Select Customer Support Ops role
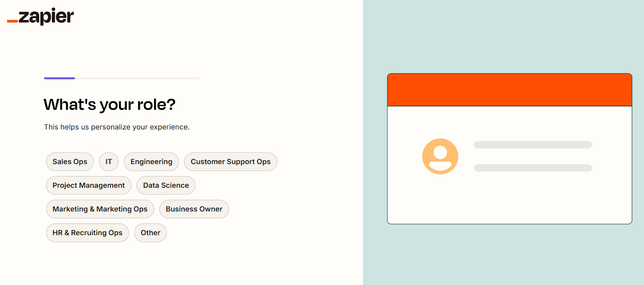644x285 pixels. coord(231,162)
